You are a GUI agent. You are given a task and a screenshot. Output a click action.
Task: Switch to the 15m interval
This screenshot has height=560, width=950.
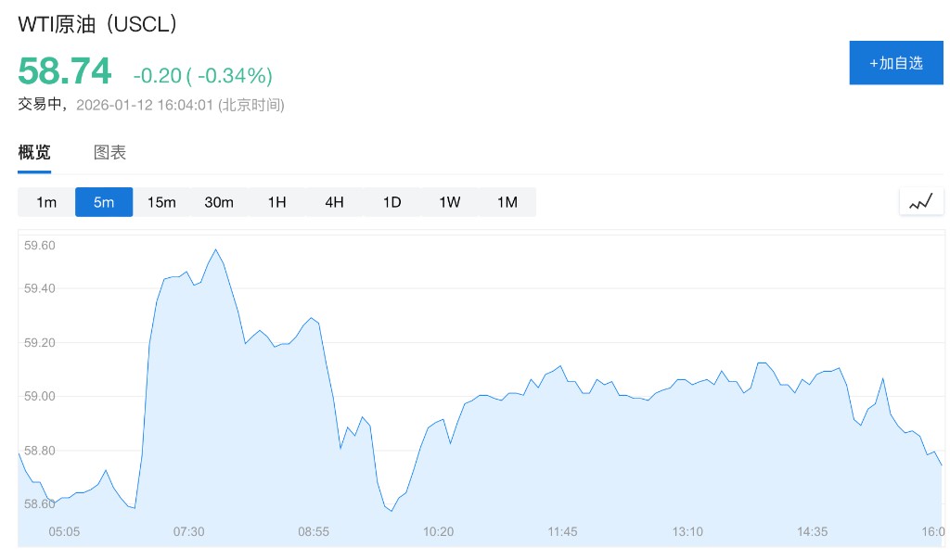pos(161,202)
